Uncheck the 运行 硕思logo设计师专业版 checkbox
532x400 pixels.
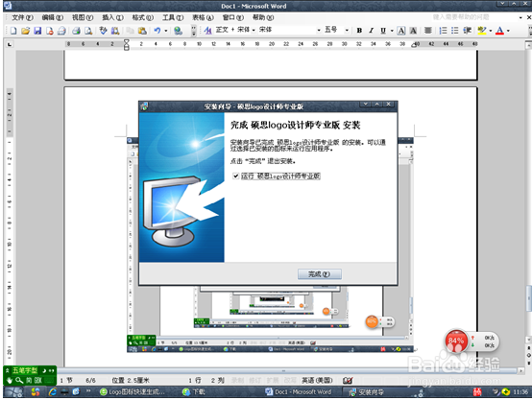236,176
